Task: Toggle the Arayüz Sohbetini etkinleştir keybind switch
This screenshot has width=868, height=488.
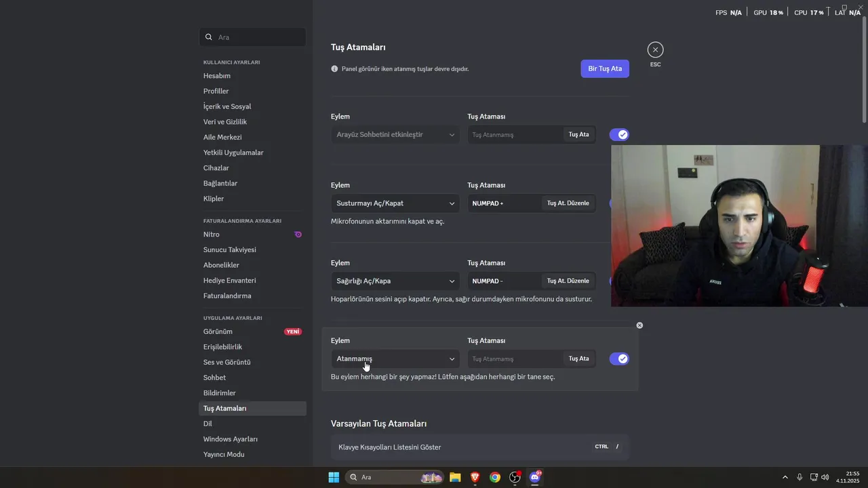Action: (619, 134)
